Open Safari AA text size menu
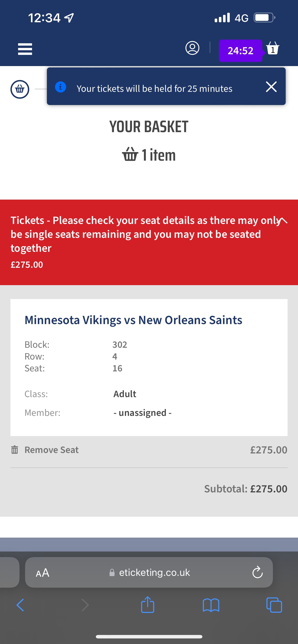 coord(42,573)
